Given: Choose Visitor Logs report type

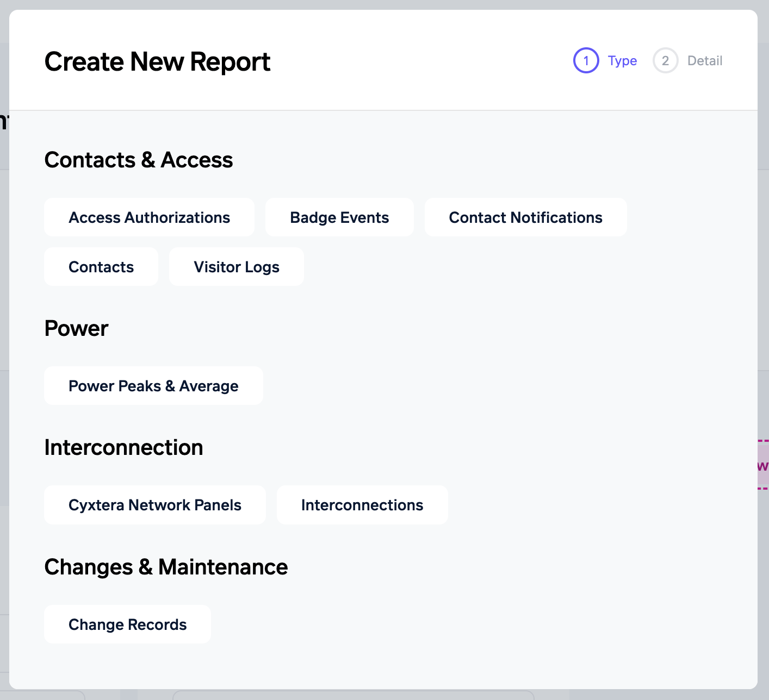Looking at the screenshot, I should coord(237,267).
